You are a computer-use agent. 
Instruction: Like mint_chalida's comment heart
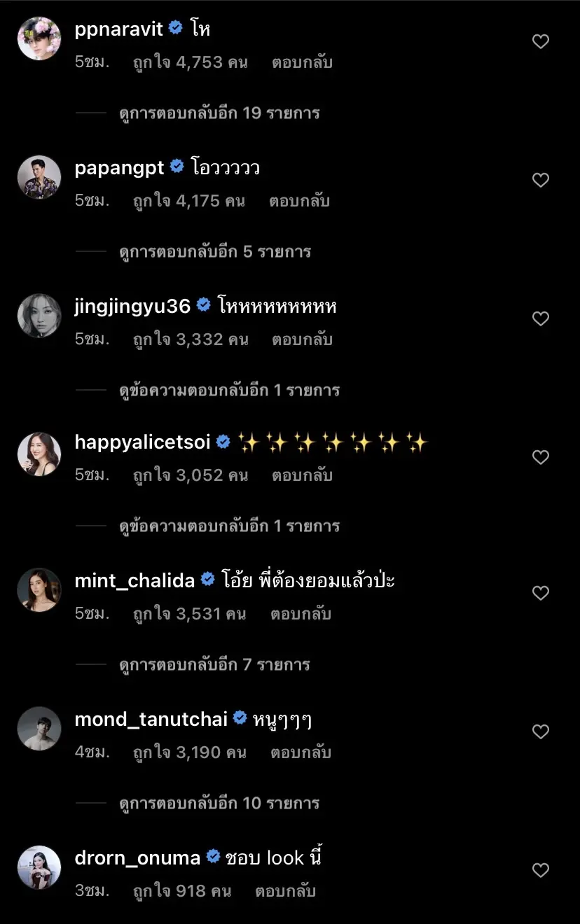coord(540,594)
